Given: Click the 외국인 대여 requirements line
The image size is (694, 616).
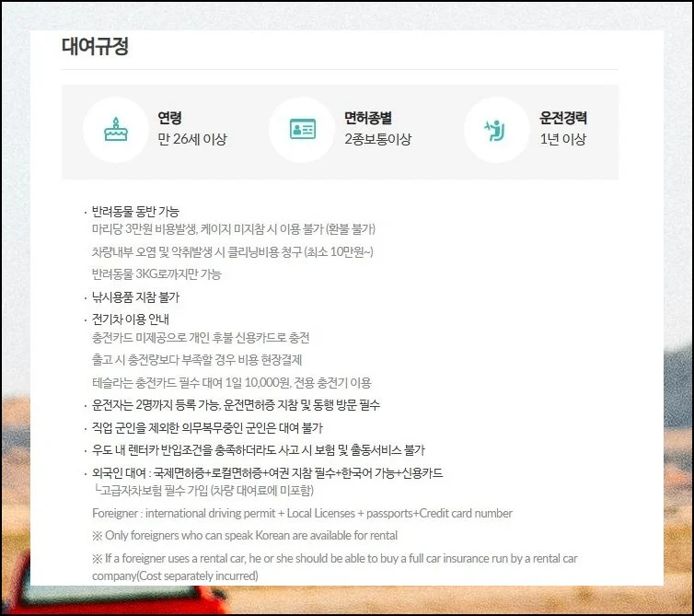Looking at the screenshot, I should pyautogui.click(x=267, y=473).
